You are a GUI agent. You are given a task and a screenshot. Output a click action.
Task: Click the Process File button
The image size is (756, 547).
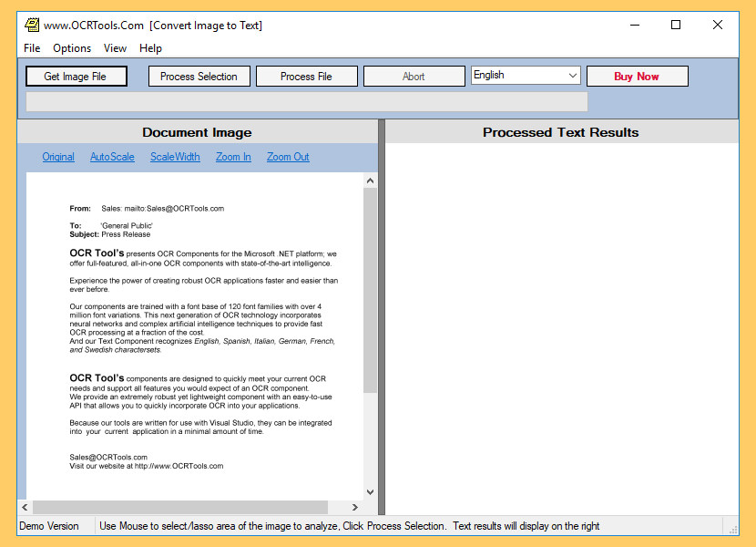pos(307,77)
